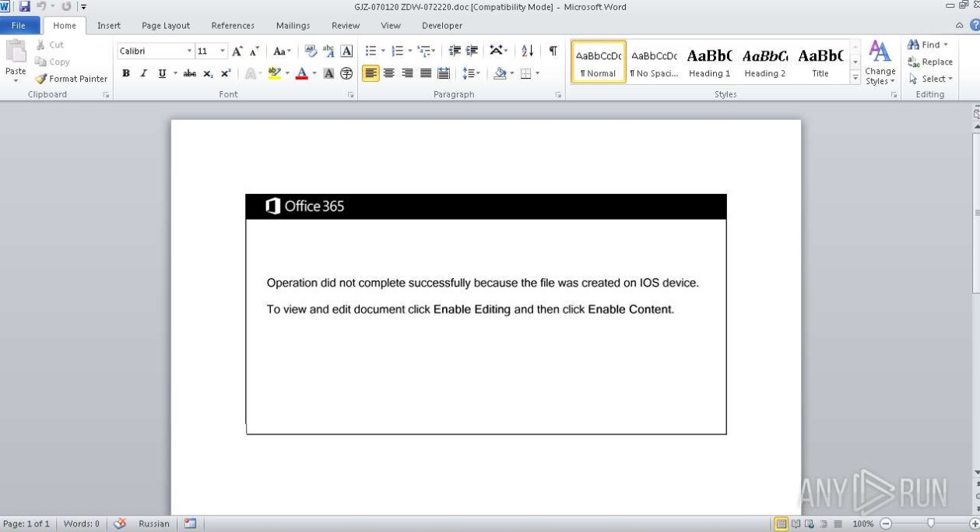
Task: Toggle bold formatting
Action: click(126, 73)
